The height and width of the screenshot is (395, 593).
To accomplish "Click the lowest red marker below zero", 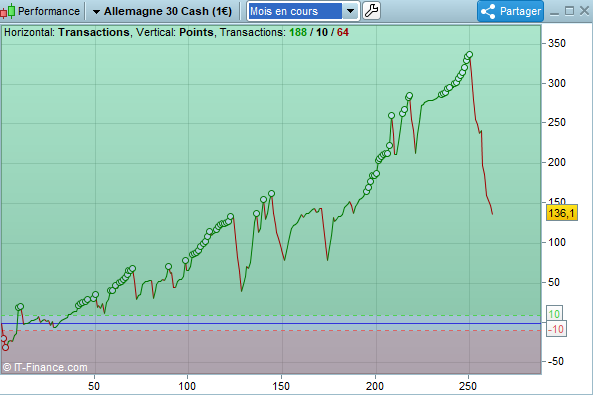I will pyautogui.click(x=5, y=347).
